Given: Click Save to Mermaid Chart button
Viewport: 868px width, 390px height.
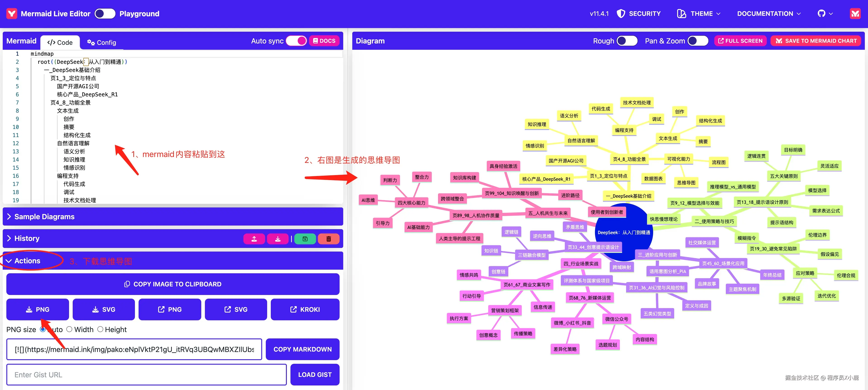Looking at the screenshot, I should [816, 41].
